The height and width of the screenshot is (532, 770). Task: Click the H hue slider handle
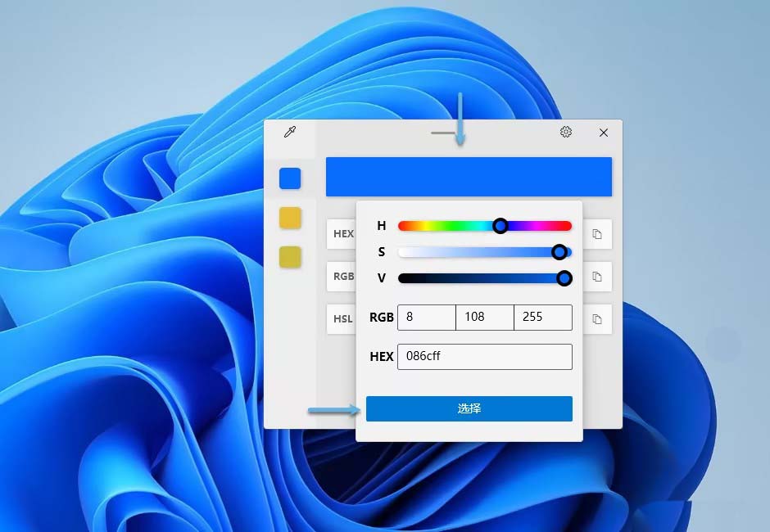[x=500, y=226]
